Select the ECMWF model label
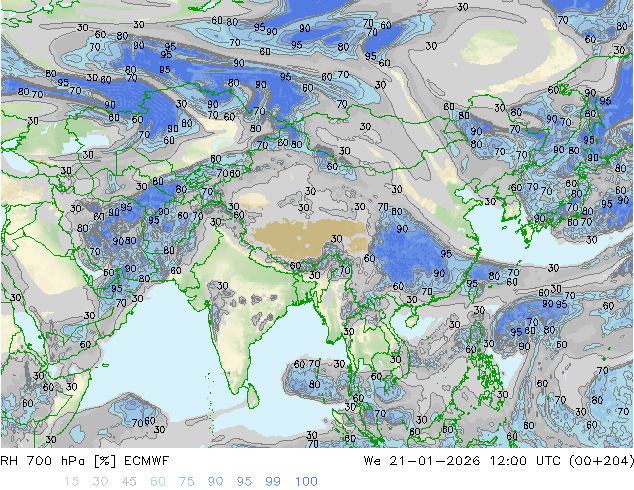Image resolution: width=634 pixels, height=490 pixels. coord(146,461)
